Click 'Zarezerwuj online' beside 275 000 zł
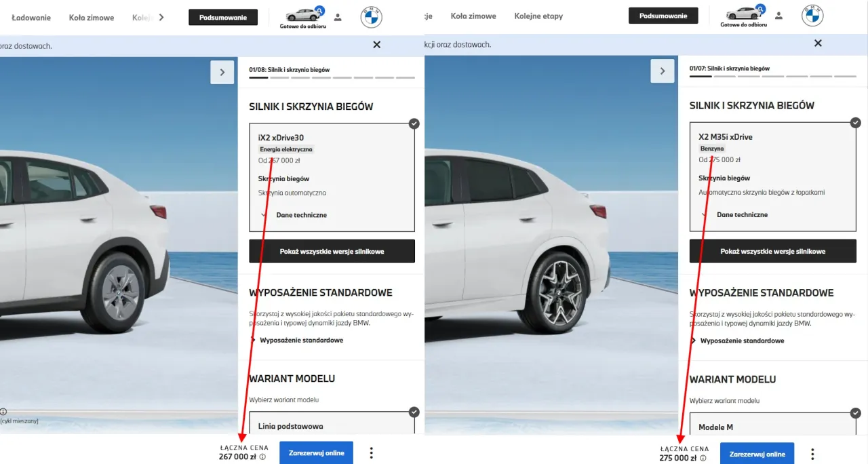The height and width of the screenshot is (464, 868). [x=757, y=455]
